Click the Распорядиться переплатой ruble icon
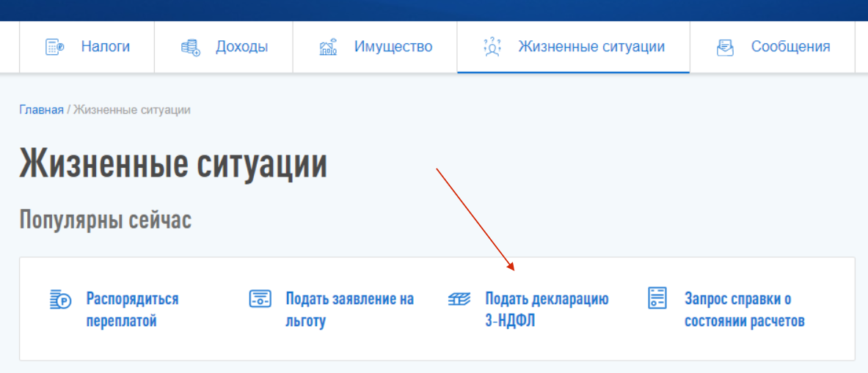868x373 pixels. pyautogui.click(x=59, y=299)
